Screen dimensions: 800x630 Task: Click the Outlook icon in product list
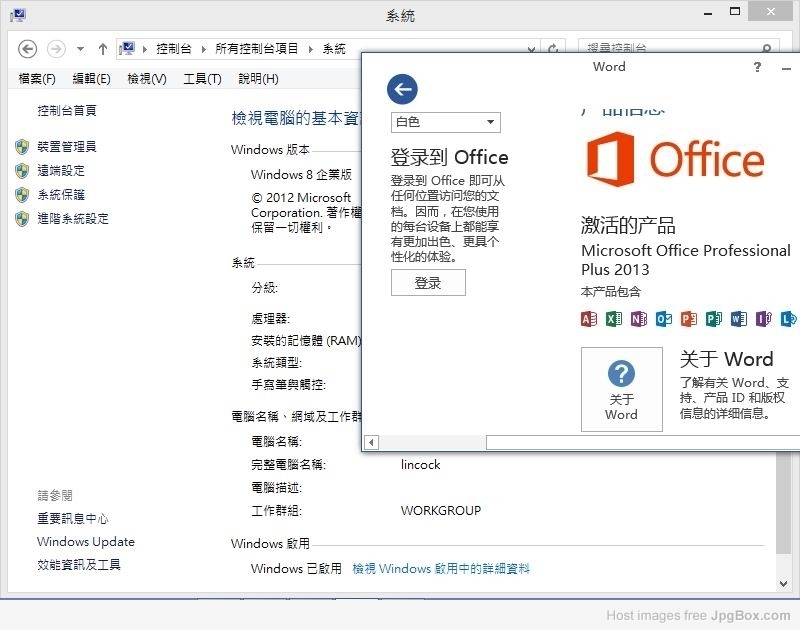point(664,319)
